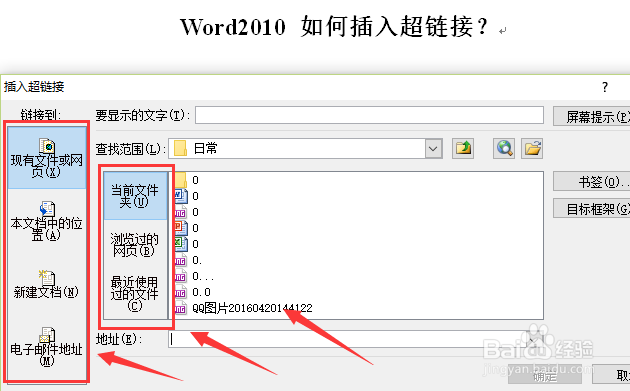Pick the Create New Document option (新建文档)
The image size is (630, 391).
tap(47, 285)
